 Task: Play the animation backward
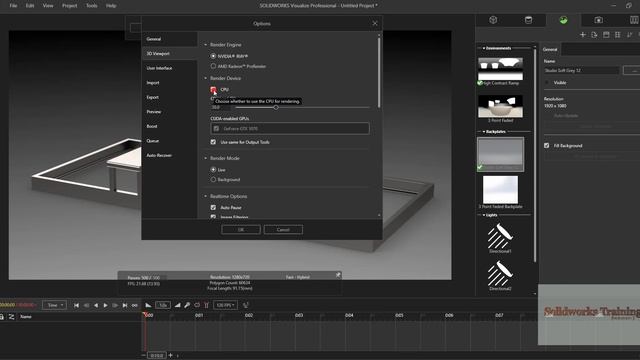tap(96, 305)
